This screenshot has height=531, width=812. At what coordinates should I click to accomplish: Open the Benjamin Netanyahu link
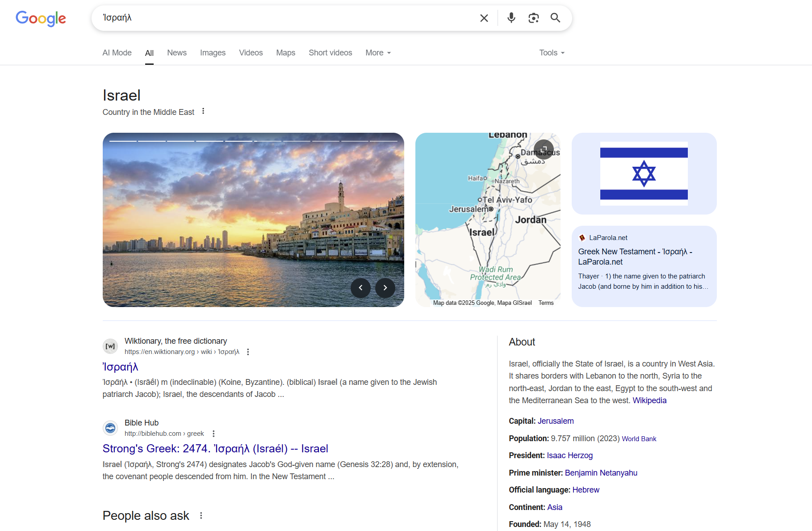(601, 473)
